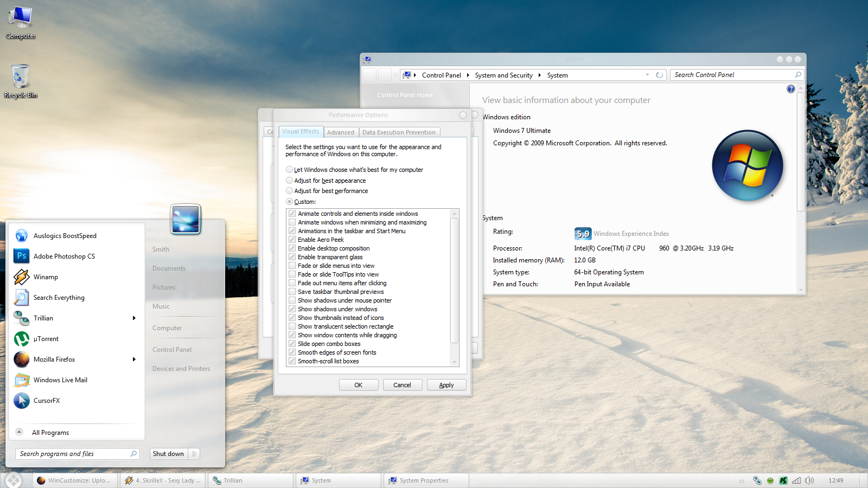This screenshot has width=868, height=488.
Task: Launch Winamp from the Start menu
Action: point(46,277)
